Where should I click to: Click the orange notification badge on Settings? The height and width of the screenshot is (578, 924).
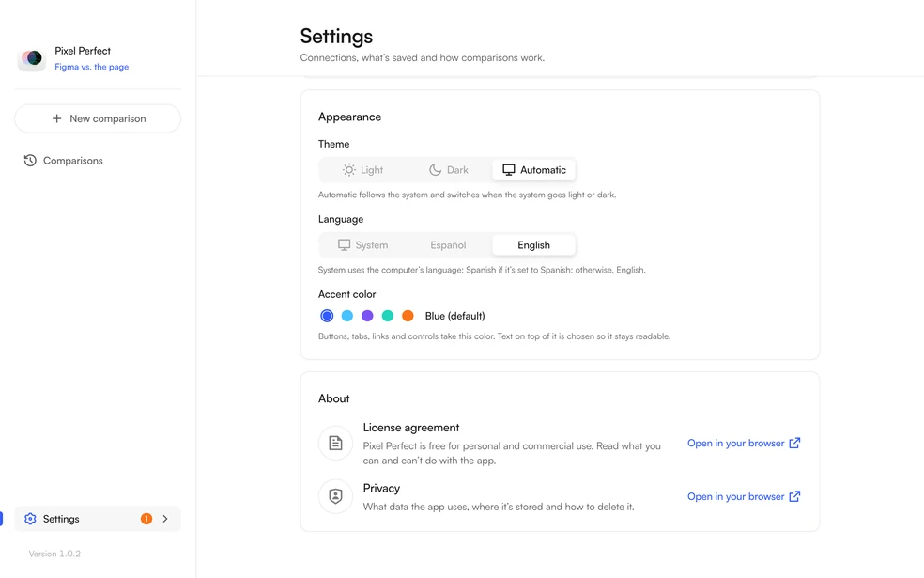[146, 519]
